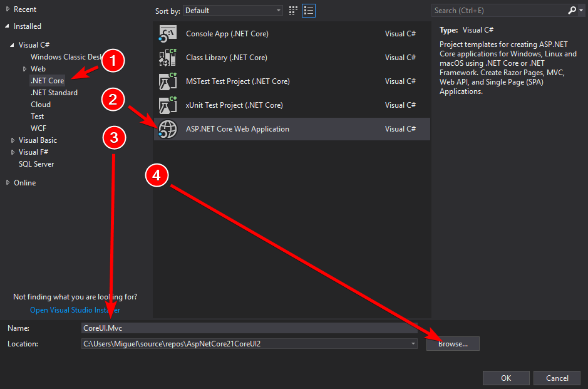Select the SQL Server category
This screenshot has height=389, width=588.
(x=36, y=164)
